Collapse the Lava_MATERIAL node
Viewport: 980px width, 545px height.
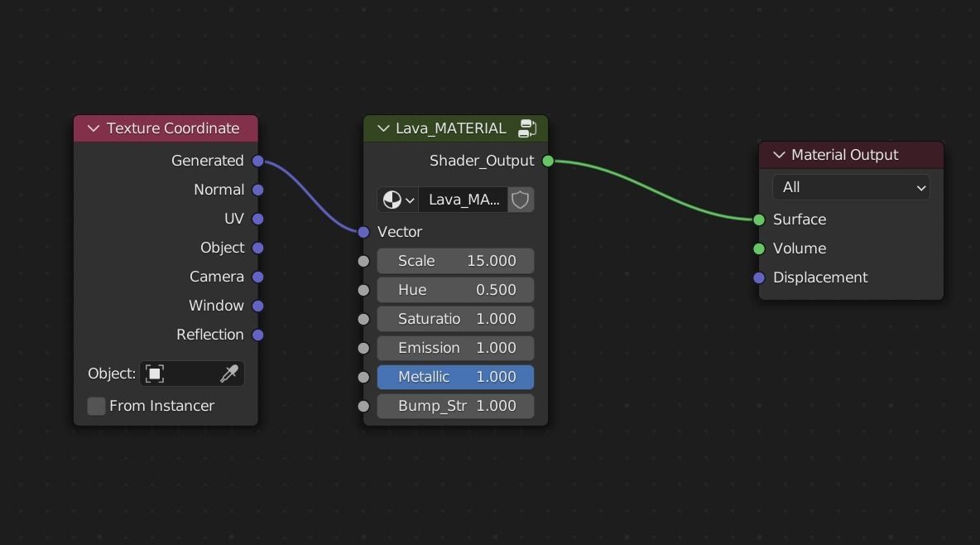click(x=383, y=128)
